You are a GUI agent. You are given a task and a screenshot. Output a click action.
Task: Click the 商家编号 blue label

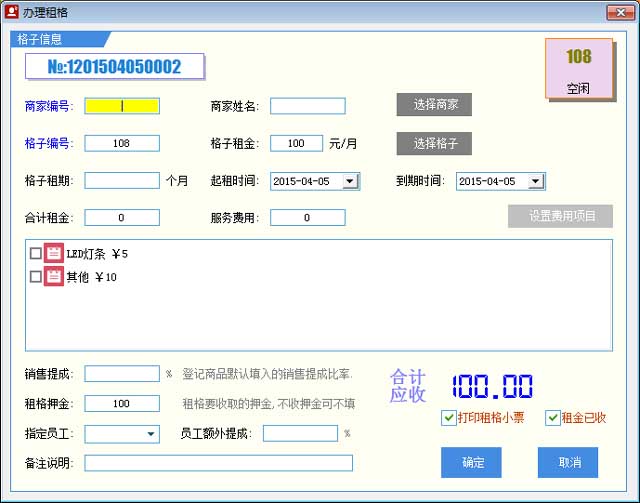[49, 106]
